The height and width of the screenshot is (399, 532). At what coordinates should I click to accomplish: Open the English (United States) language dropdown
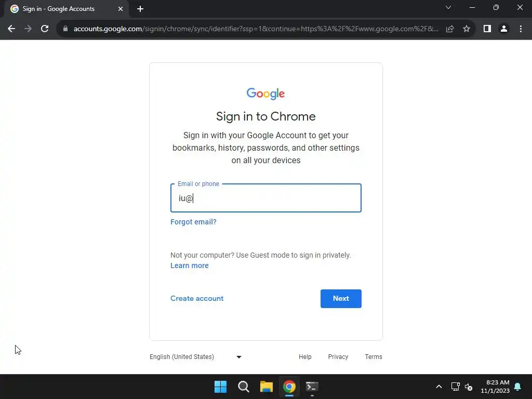click(195, 356)
